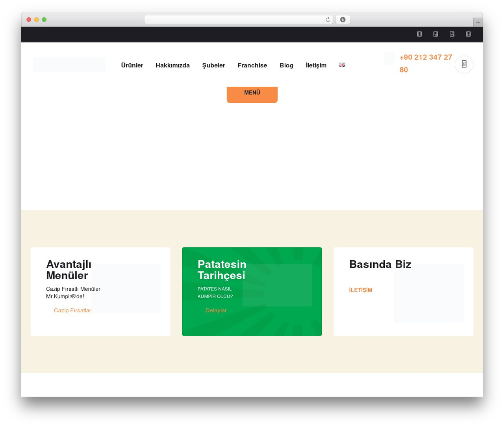
Task: Click the image placeholder in Avantajlı Menüler card
Action: (126, 288)
